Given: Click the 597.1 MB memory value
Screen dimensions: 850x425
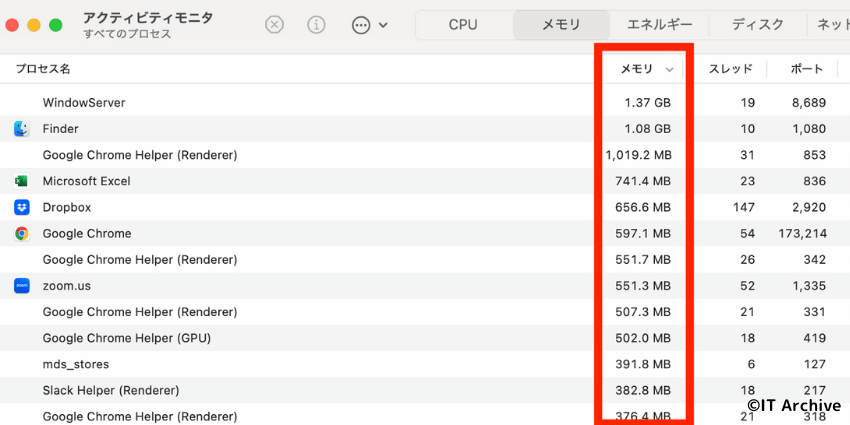Looking at the screenshot, I should click(643, 234).
